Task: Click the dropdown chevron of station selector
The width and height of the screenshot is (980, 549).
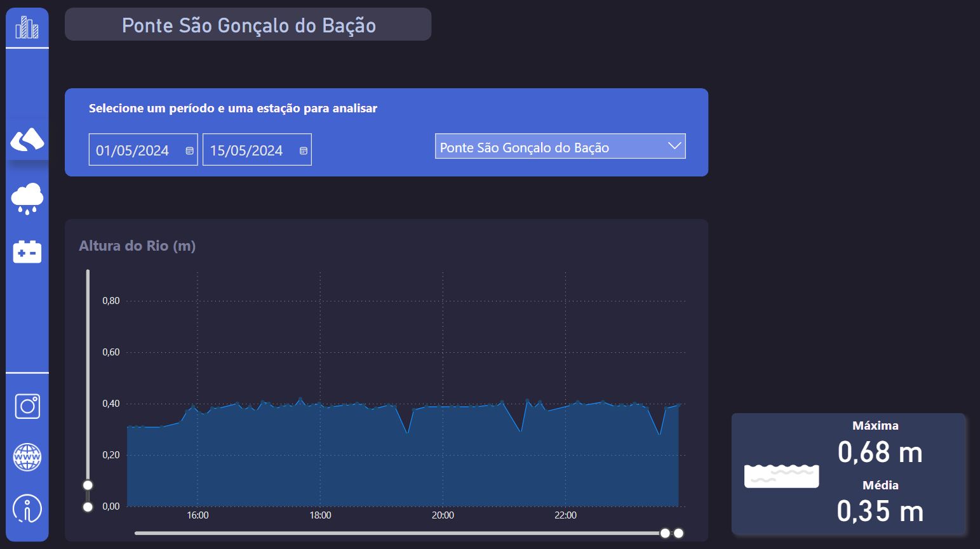Action: pyautogui.click(x=675, y=146)
